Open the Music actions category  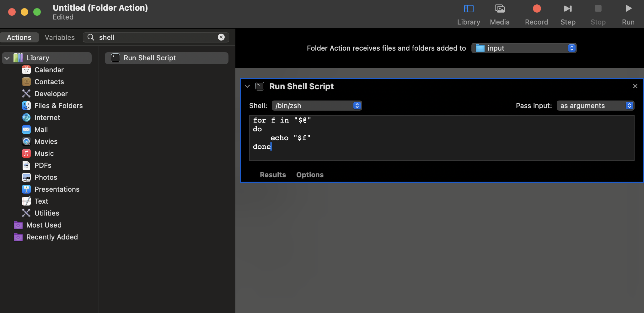pyautogui.click(x=44, y=153)
